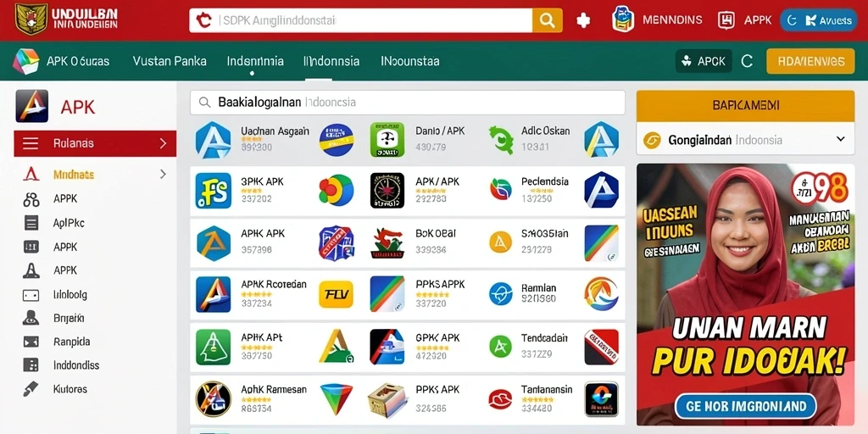The width and height of the screenshot is (868, 434).
Task: Open the GPhK APK app icon
Action: click(x=387, y=347)
